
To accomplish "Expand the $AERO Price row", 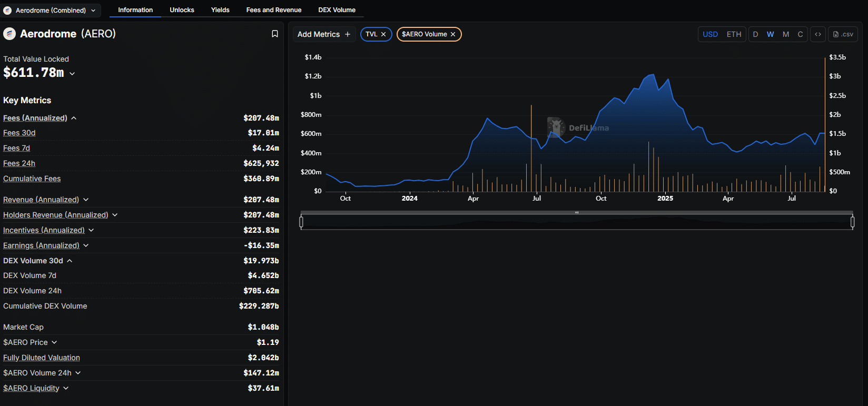I will (x=54, y=342).
